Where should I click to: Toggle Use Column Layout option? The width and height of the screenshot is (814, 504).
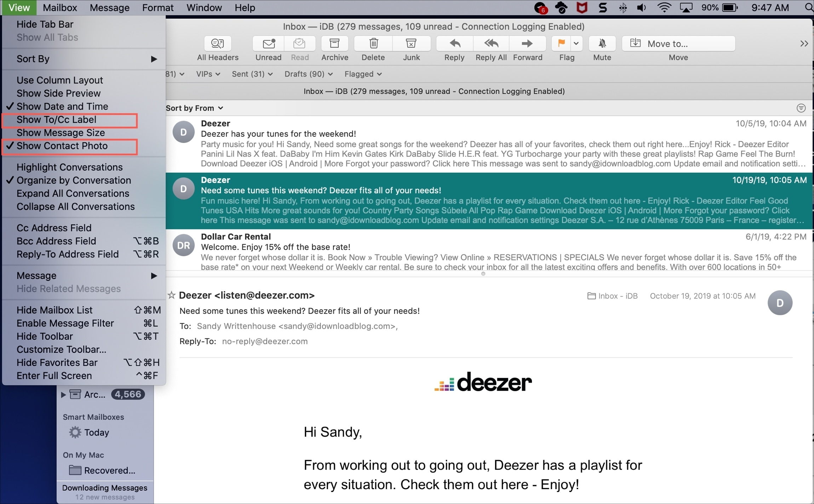click(x=84, y=80)
